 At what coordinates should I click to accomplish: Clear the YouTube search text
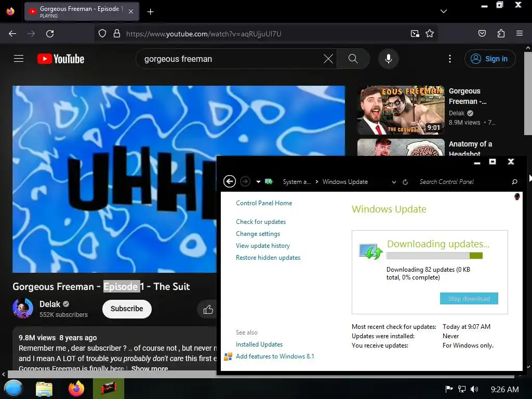pyautogui.click(x=328, y=59)
